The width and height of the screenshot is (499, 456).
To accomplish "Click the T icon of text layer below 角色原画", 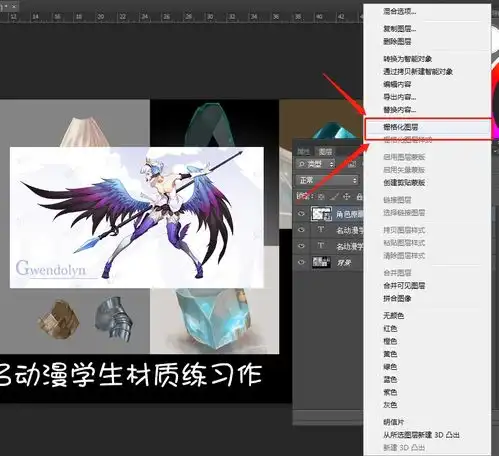I will (x=321, y=230).
